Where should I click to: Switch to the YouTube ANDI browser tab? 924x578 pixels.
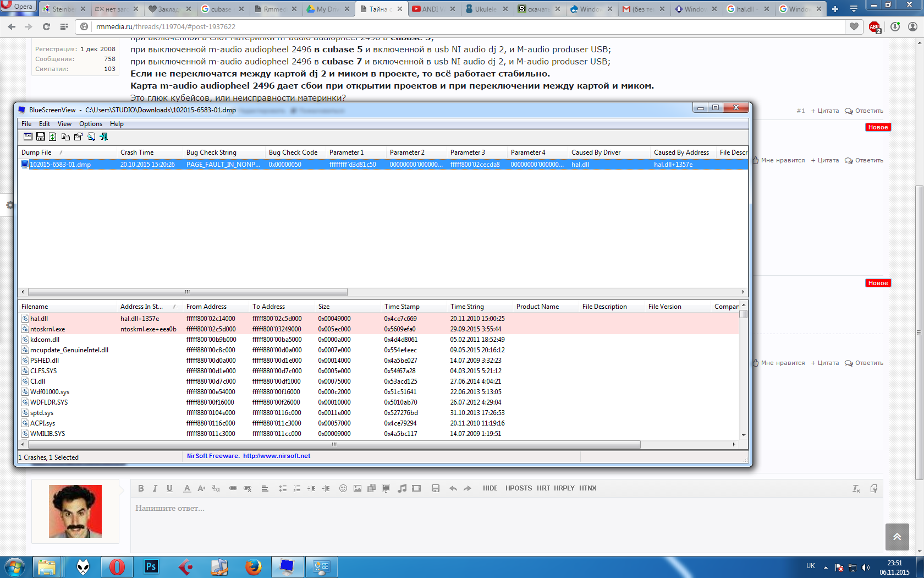pyautogui.click(x=435, y=9)
